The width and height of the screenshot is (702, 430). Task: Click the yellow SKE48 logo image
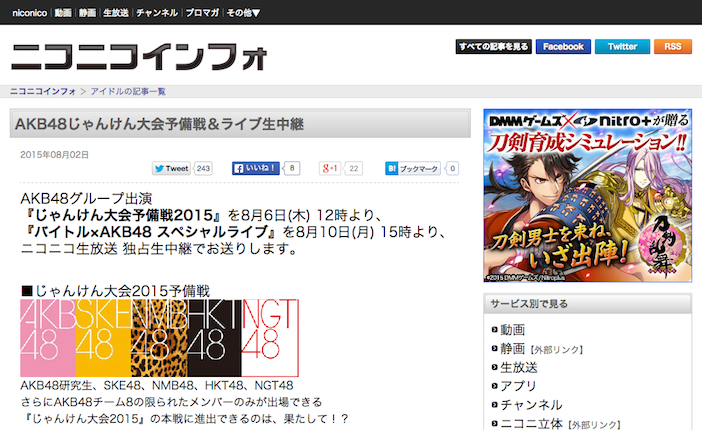[x=103, y=338]
